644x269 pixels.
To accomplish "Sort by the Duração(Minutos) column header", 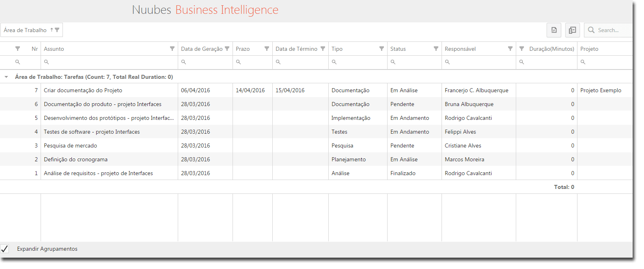I will (x=551, y=49).
